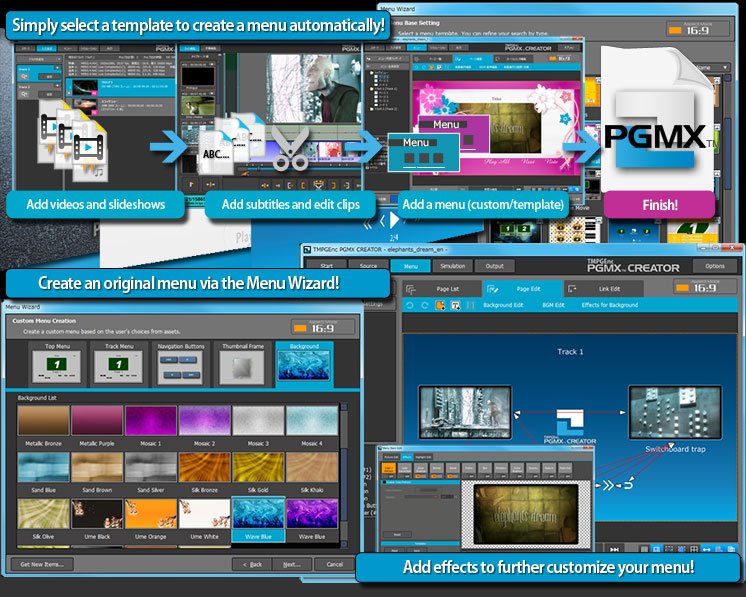
Task: Select the Switchboard trap video thumbnail
Action: pos(675,412)
